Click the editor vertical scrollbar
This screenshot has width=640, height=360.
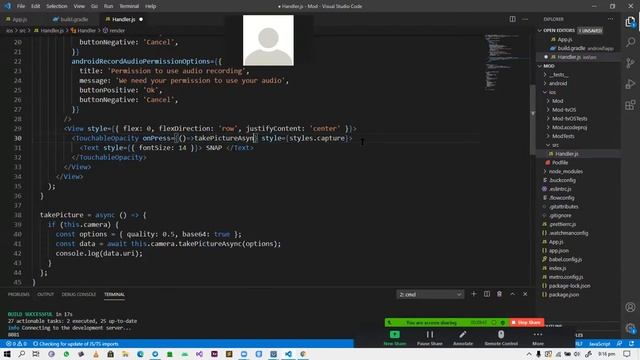click(x=533, y=120)
